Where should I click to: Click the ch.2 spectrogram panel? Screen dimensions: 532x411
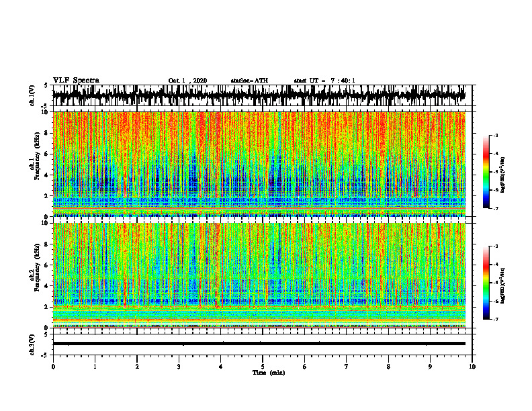pyautogui.click(x=259, y=275)
